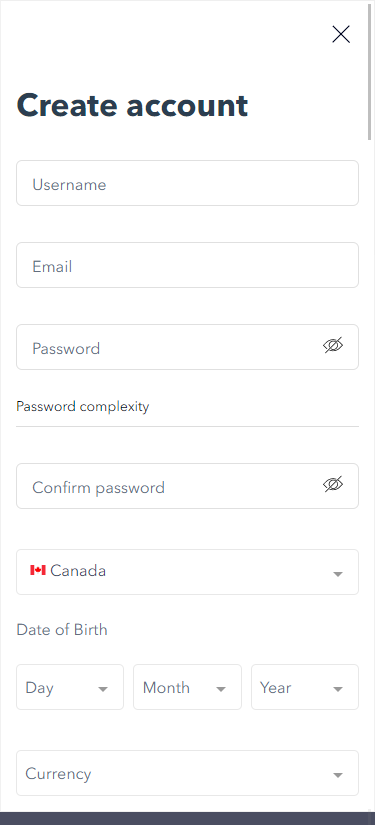This screenshot has height=825, width=375.
Task: Click the Year field caret icon
Action: click(x=338, y=689)
